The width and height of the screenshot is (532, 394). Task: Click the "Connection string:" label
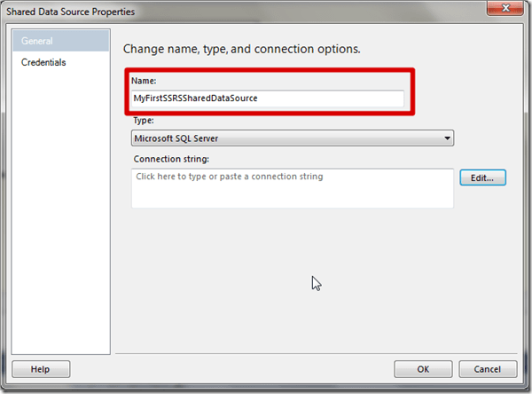point(170,159)
